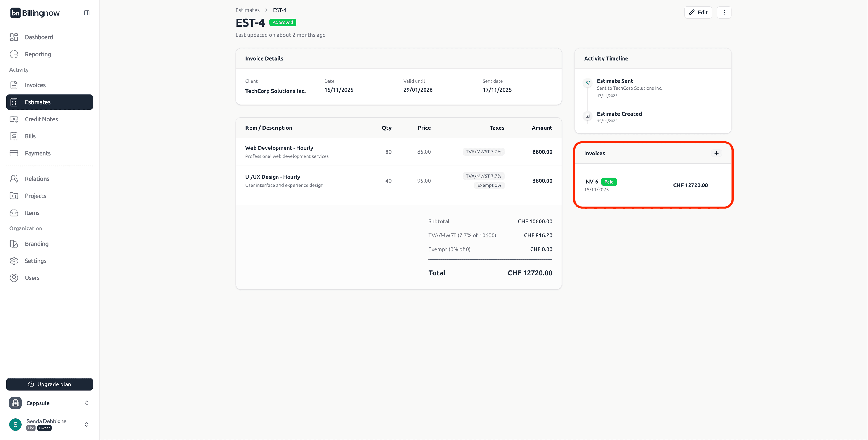The image size is (868, 440).
Task: Click the Edit button for EST-4
Action: pyautogui.click(x=698, y=12)
